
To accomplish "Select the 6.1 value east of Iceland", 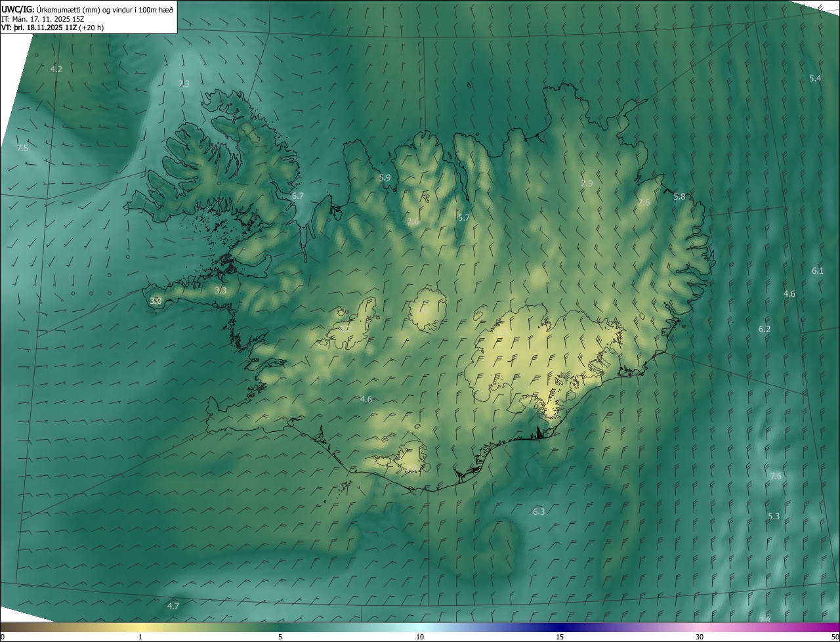I will 817,270.
